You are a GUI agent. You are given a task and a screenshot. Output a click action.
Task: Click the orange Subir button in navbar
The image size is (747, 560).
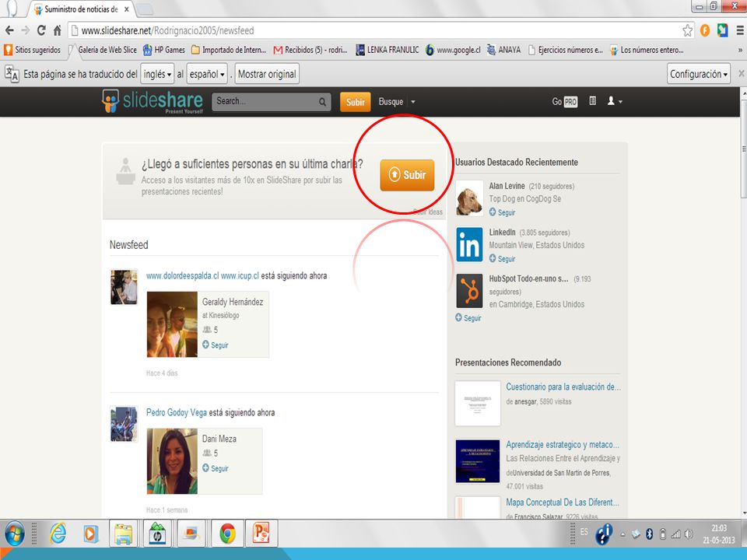(x=355, y=102)
